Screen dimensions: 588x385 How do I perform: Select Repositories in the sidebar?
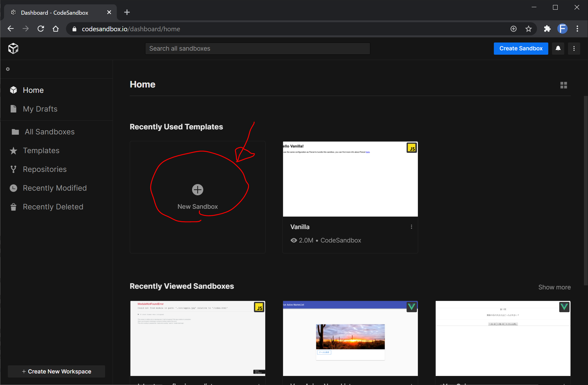coord(45,169)
